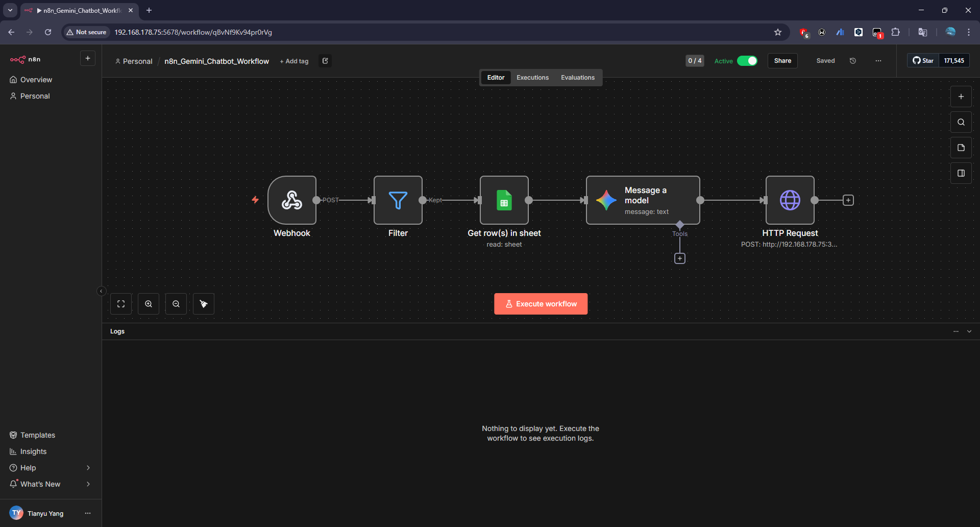Add a tool under Message a model node
This screenshot has width=980, height=527.
click(680, 258)
